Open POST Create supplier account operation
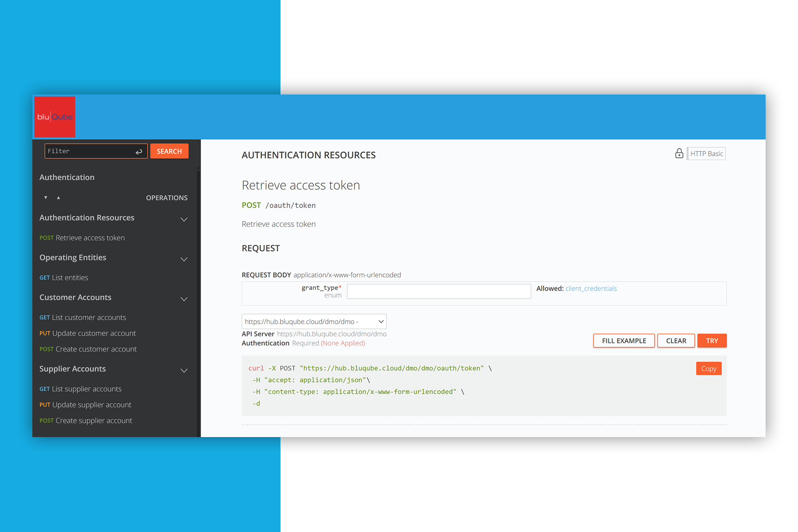Image resolution: width=798 pixels, height=532 pixels. (x=86, y=420)
